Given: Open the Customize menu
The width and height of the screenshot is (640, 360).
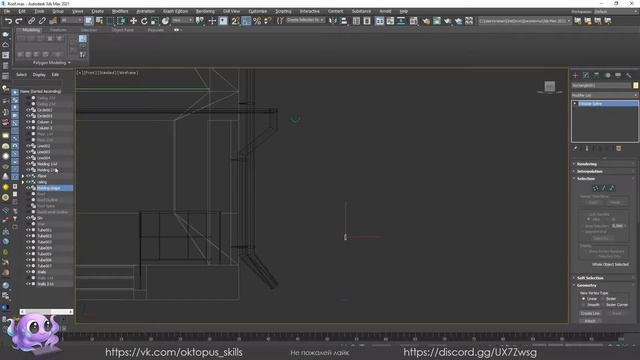Looking at the screenshot, I should tap(258, 11).
